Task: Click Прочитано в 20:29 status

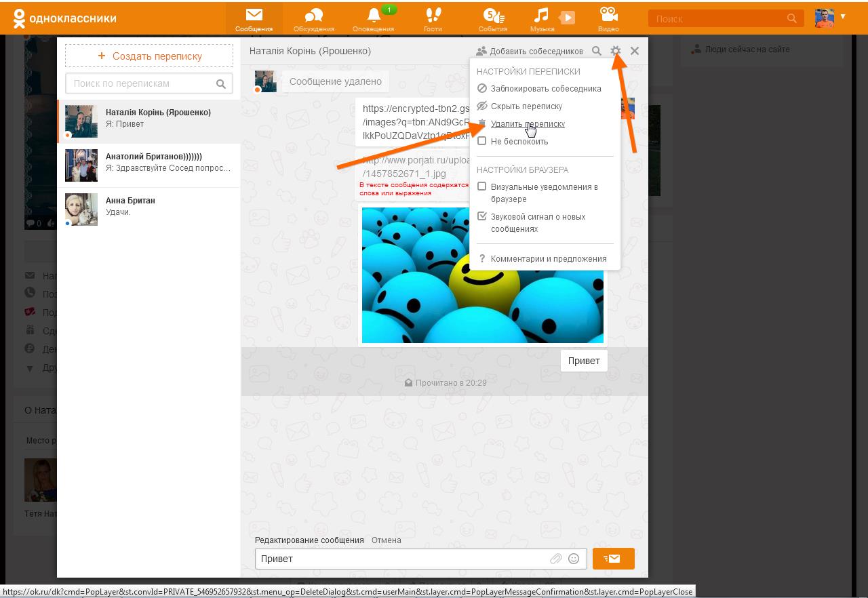Action: [x=446, y=382]
